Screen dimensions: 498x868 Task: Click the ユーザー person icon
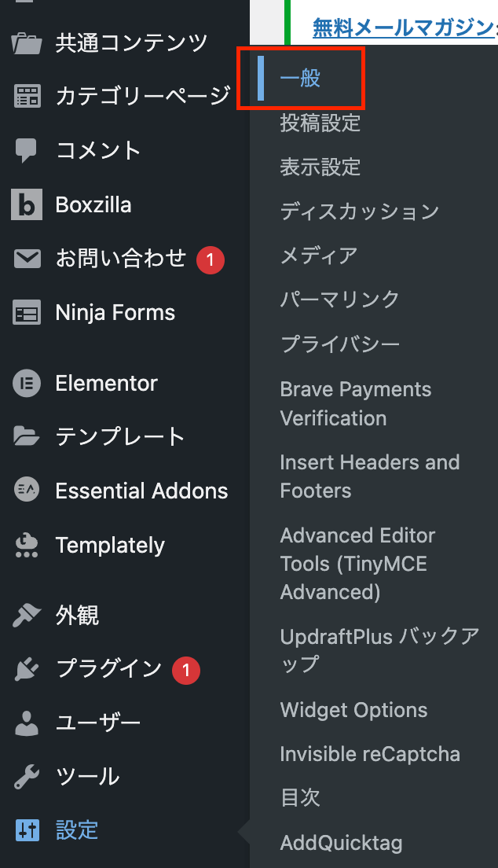click(x=27, y=723)
